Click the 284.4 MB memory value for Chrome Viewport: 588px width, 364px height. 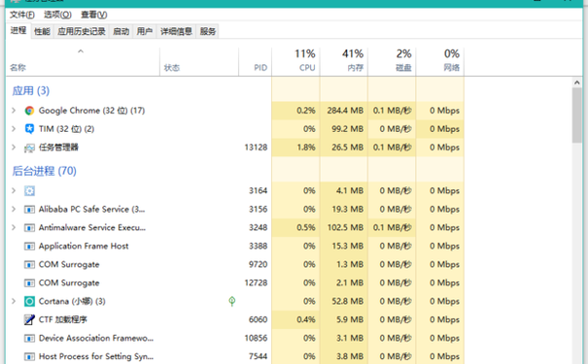[x=345, y=111]
